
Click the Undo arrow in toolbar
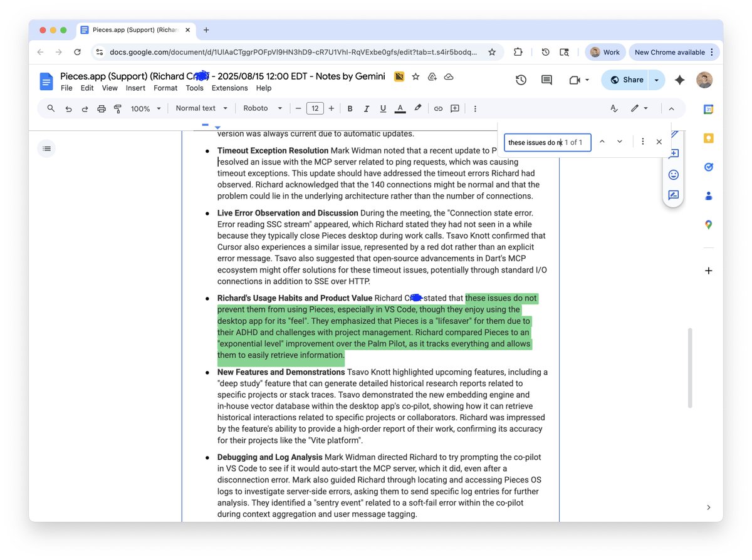tap(68, 108)
